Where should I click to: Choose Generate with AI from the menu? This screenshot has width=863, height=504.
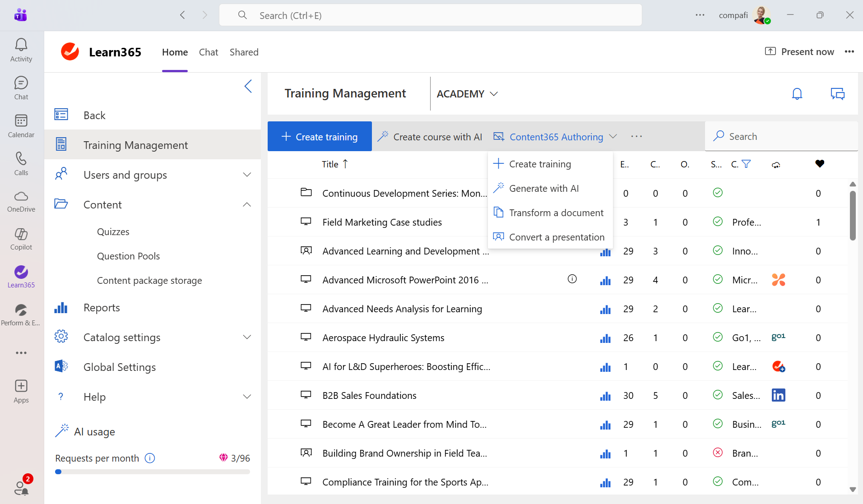[x=544, y=188]
